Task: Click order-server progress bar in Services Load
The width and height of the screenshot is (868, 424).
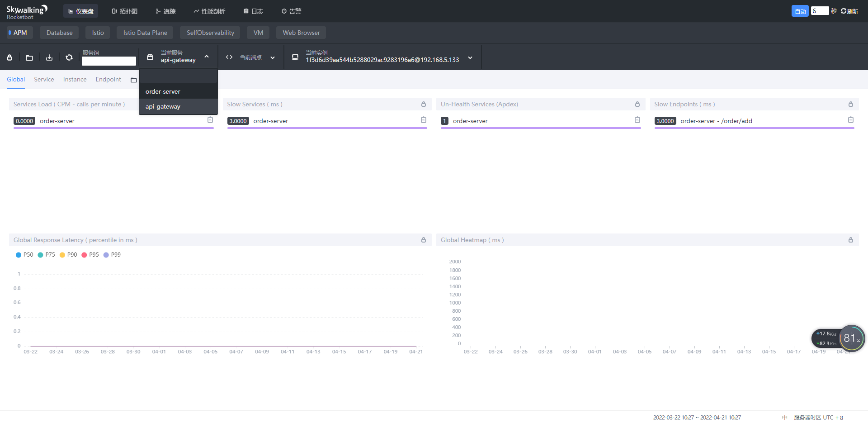Action: click(113, 128)
